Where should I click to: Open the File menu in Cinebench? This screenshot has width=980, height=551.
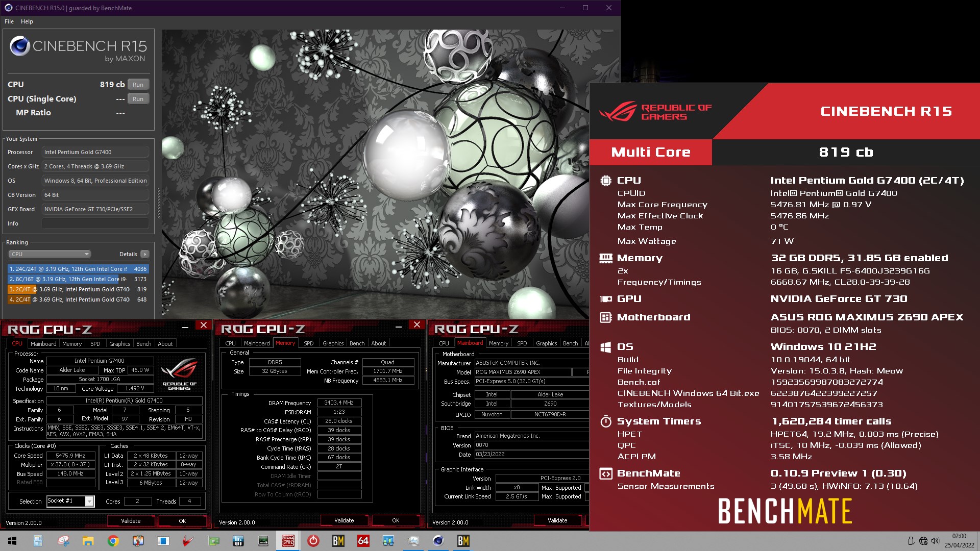(x=9, y=21)
